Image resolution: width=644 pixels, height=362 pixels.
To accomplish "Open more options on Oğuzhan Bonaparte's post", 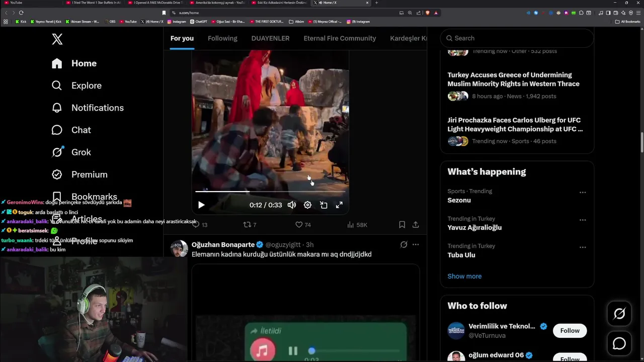I will (416, 245).
